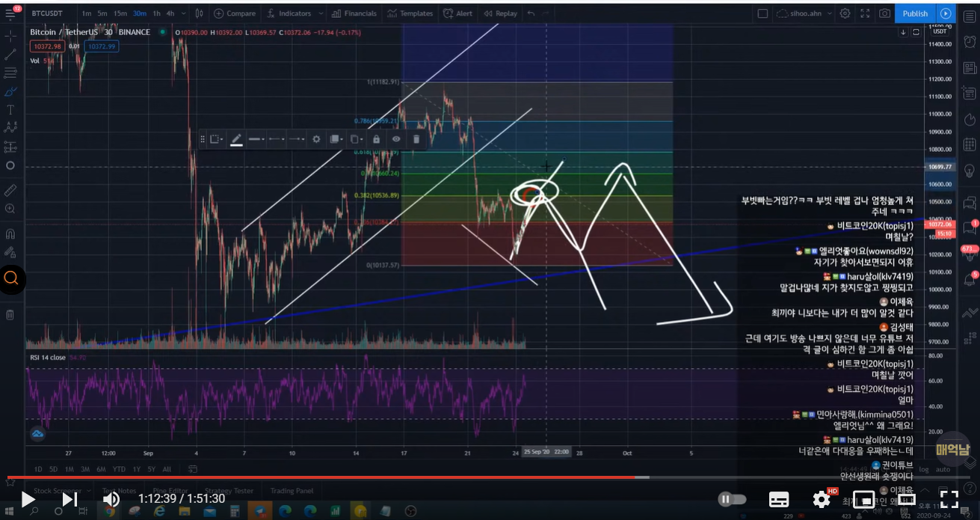Open the candlestick chart style selector
980x520 pixels.
tap(199, 13)
